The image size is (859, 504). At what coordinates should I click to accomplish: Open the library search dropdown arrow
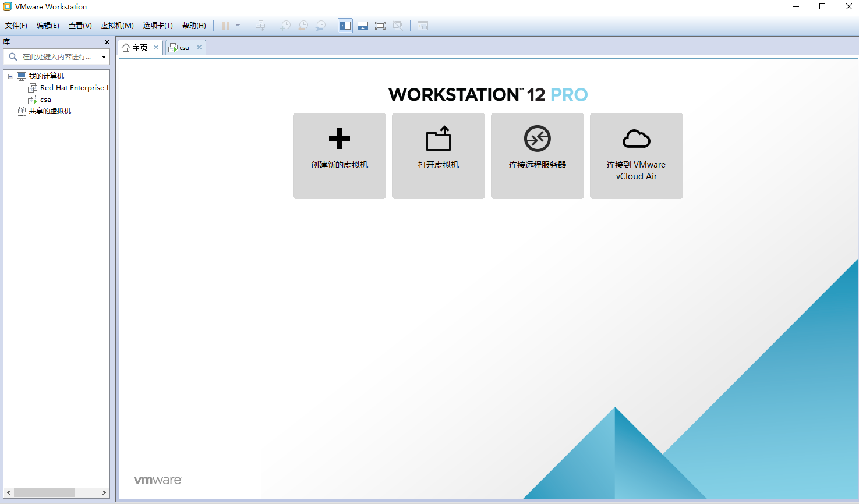point(104,57)
